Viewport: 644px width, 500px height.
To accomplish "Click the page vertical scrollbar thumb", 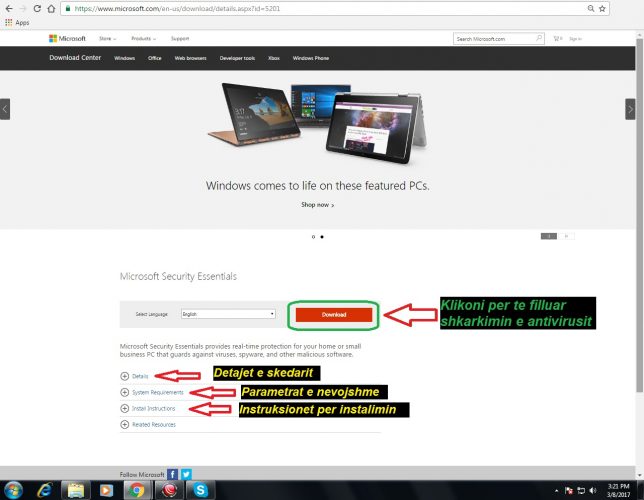I will [x=639, y=216].
